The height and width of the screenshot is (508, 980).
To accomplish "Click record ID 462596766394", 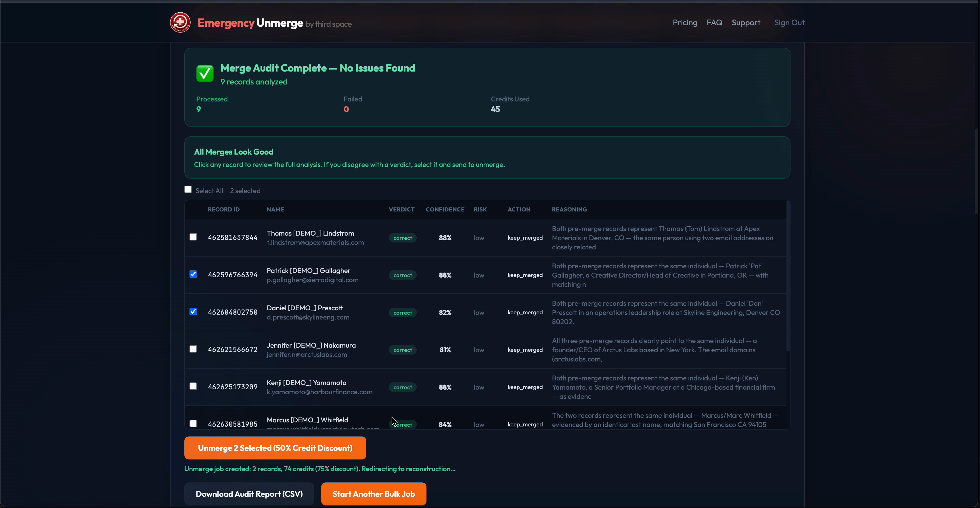I will pos(233,275).
